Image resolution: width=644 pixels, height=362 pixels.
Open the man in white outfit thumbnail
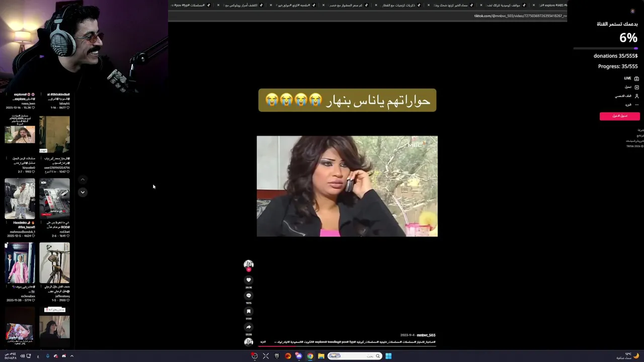tap(20, 199)
